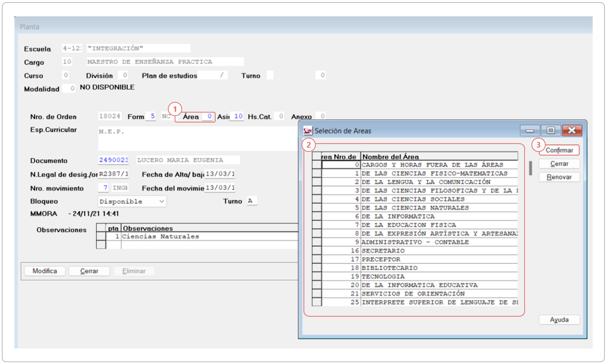Click the Form field with value 5

coord(151,116)
